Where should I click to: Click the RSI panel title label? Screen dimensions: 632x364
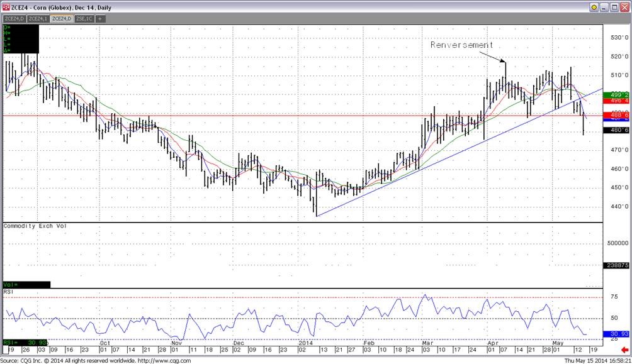[x=9, y=292]
